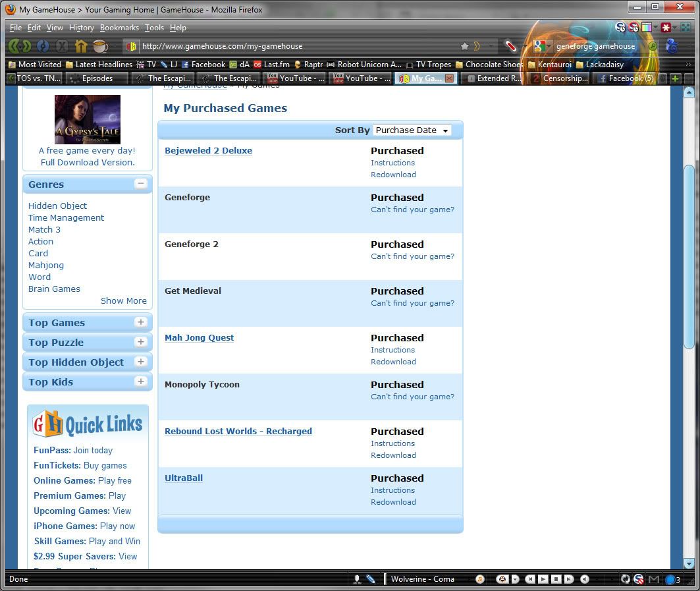The height and width of the screenshot is (591, 700).
Task: Click Redownload for Bejeweled 2 Deluxe
Action: click(x=393, y=175)
